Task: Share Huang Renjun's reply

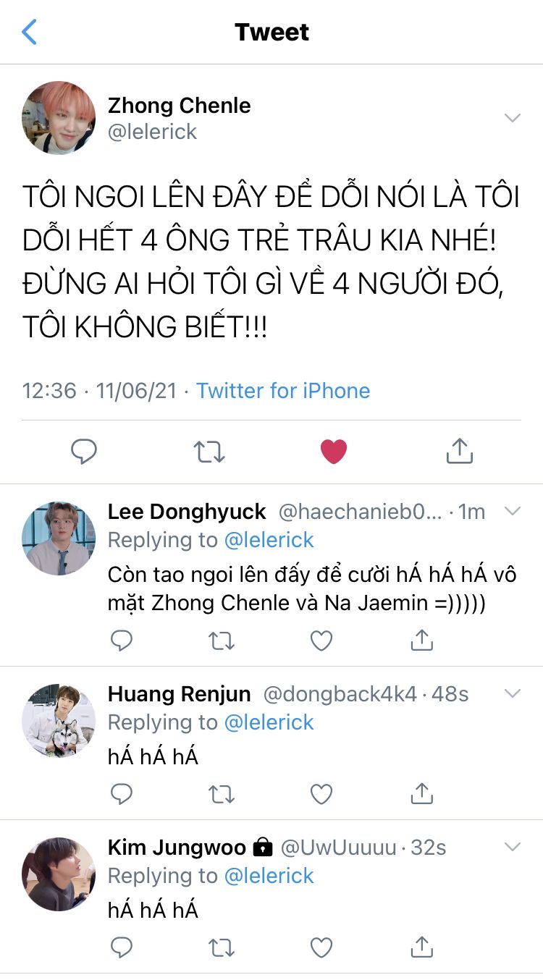Action: tap(421, 794)
